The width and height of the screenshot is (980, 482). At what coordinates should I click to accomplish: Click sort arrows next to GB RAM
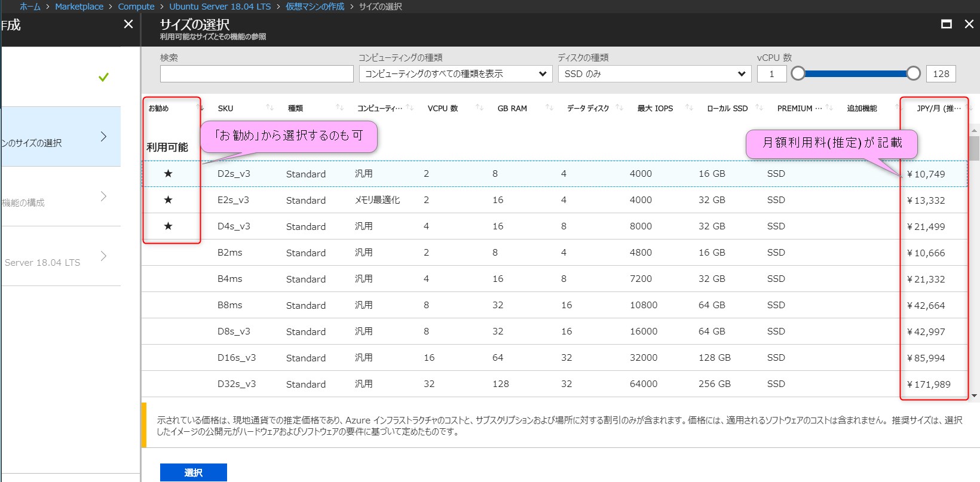pyautogui.click(x=549, y=108)
